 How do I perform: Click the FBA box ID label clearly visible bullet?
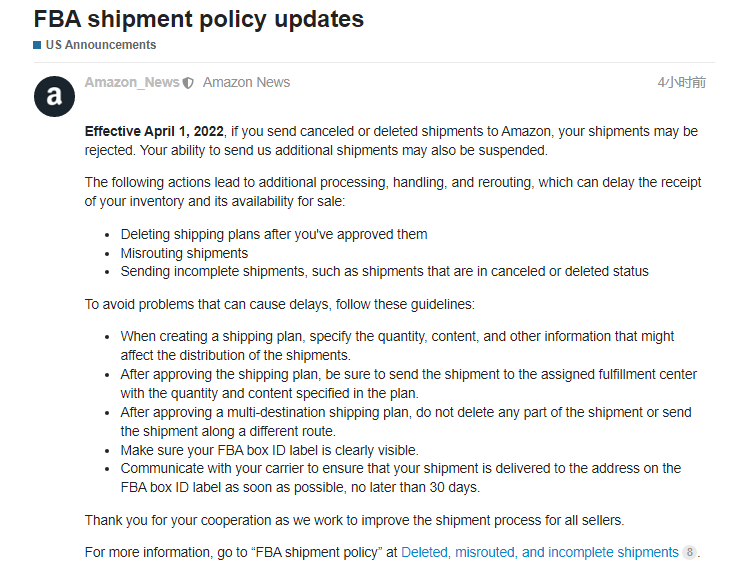click(269, 450)
